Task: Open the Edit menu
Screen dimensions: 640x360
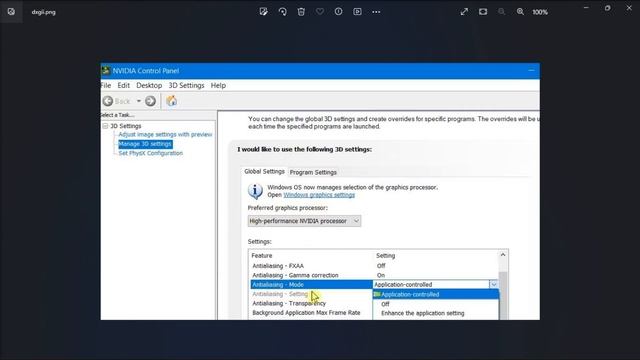Action: point(123,85)
